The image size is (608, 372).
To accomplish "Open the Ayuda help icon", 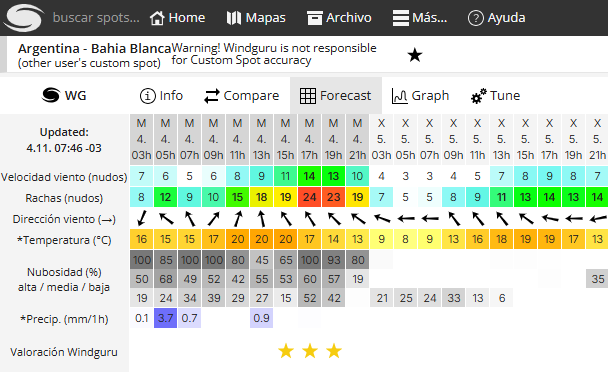I will pos(476,18).
